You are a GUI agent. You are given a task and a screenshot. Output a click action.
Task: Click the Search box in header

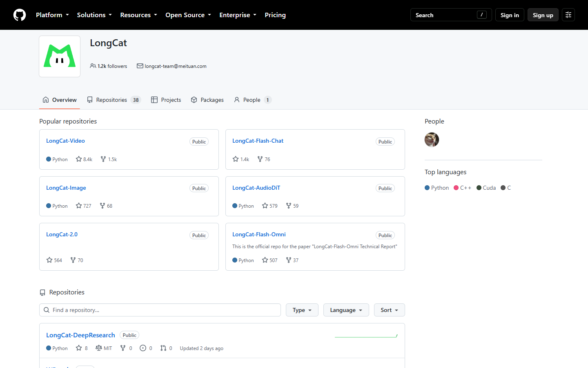pos(451,15)
